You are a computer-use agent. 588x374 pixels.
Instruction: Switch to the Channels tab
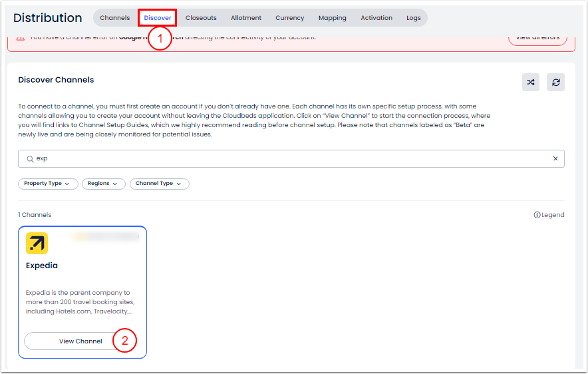(x=115, y=18)
